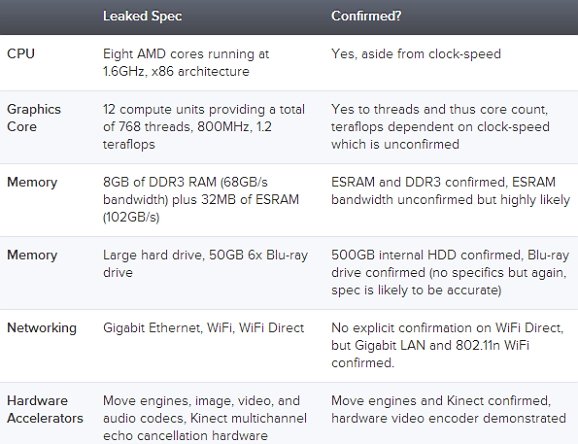Click 'Yes, aside from clock-speed' text
The height and width of the screenshot is (444, 578).
[416, 54]
